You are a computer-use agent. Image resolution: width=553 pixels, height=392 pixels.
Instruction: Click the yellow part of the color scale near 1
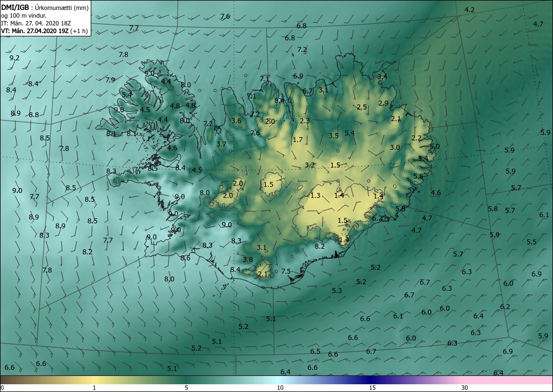[x=93, y=380]
